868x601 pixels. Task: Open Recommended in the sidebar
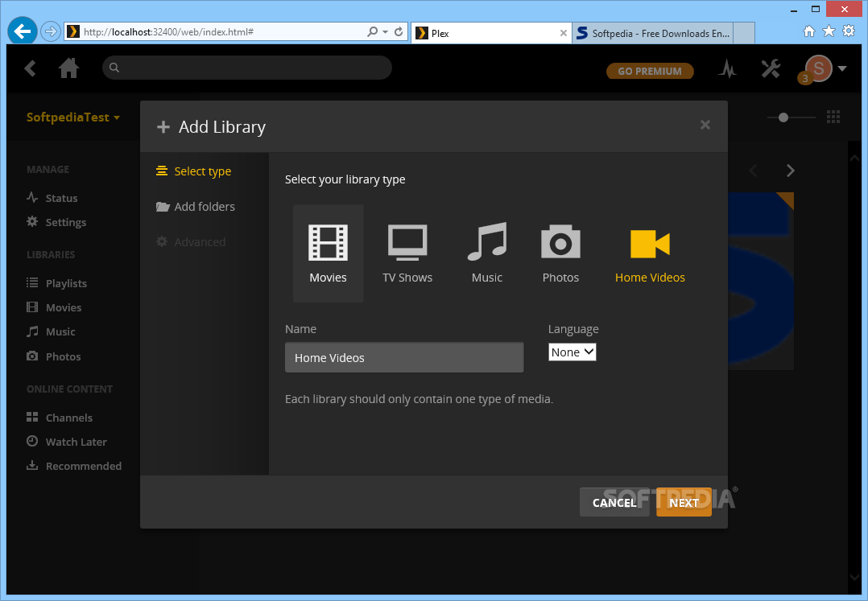pos(74,466)
